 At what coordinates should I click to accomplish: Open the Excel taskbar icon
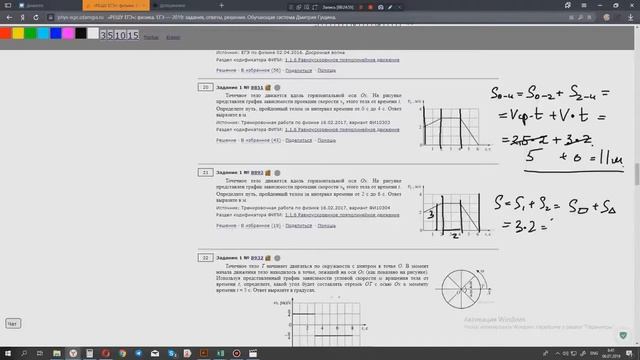pos(220,353)
